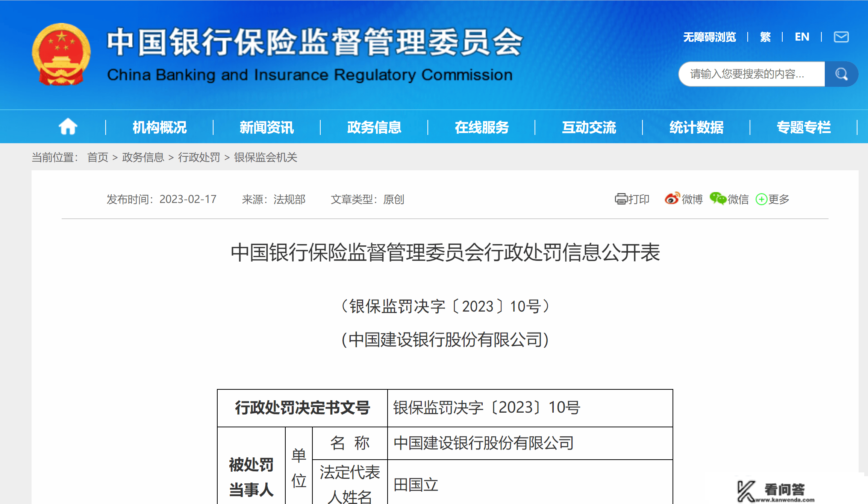Click 微信 share label
The height and width of the screenshot is (504, 868).
738,199
